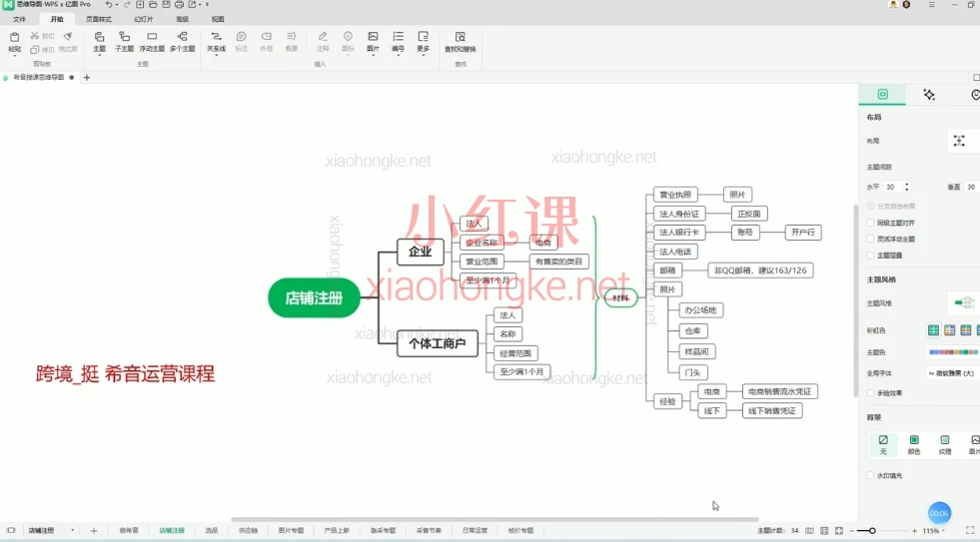This screenshot has height=542, width=980.
Task: Toggle the 主题层叠 checkbox
Action: coord(871,255)
